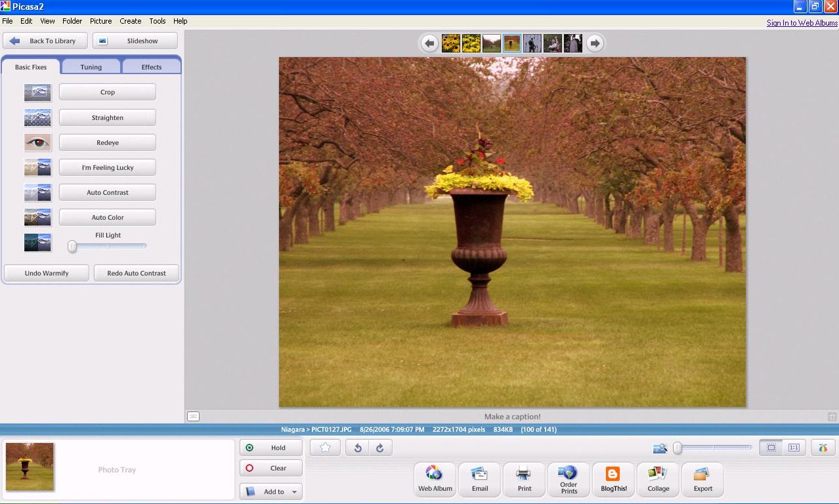The height and width of the screenshot is (504, 839).
Task: Toggle the 1:1 actual size view
Action: point(794,448)
